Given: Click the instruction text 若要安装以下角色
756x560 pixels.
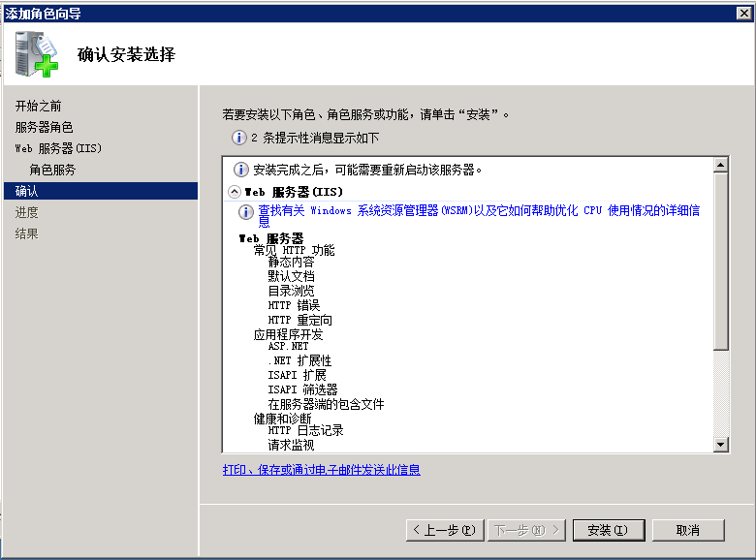Looking at the screenshot, I should pos(365,114).
